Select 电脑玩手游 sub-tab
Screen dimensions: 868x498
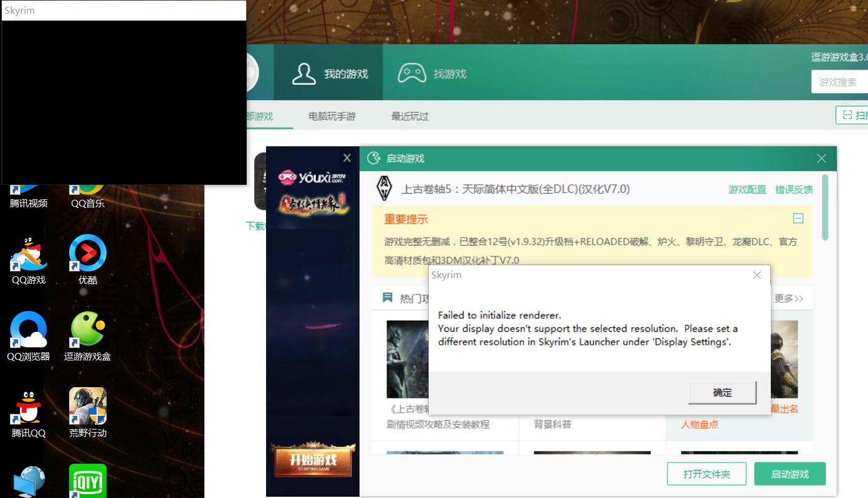[332, 116]
